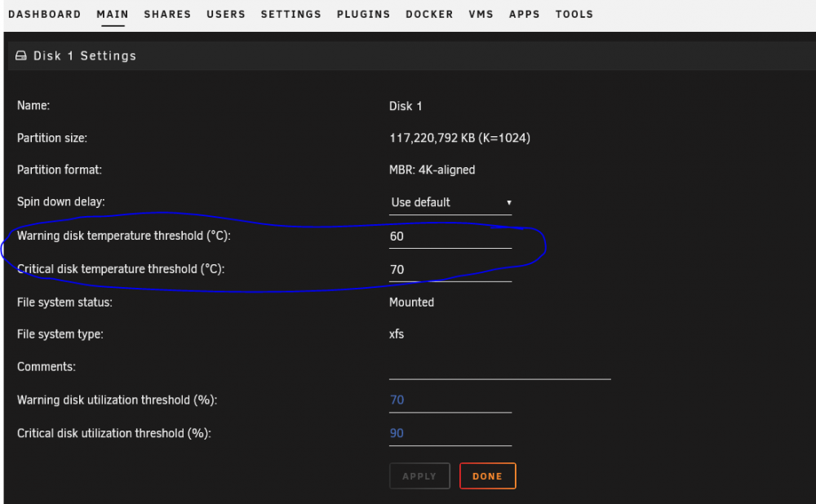
Task: Click into the Comments input field
Action: click(499, 369)
